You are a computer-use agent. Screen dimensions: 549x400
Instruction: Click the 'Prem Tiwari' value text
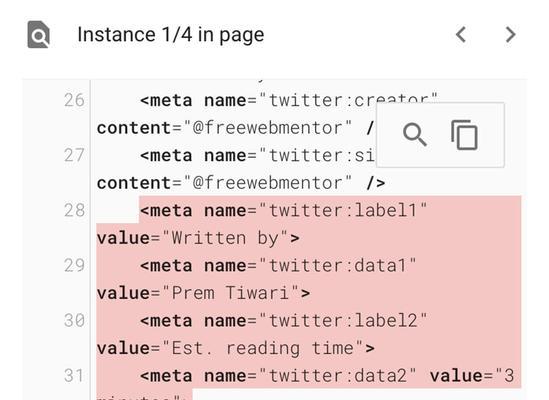(230, 293)
